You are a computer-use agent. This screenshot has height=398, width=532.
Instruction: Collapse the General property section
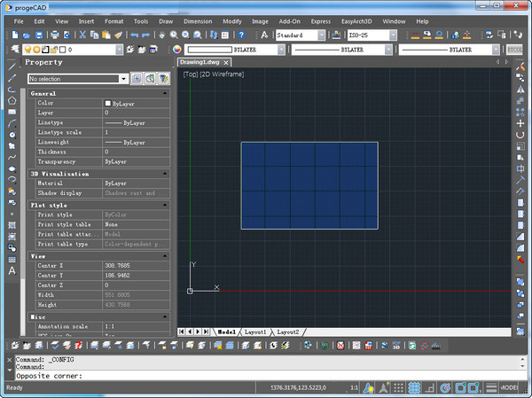(162, 93)
